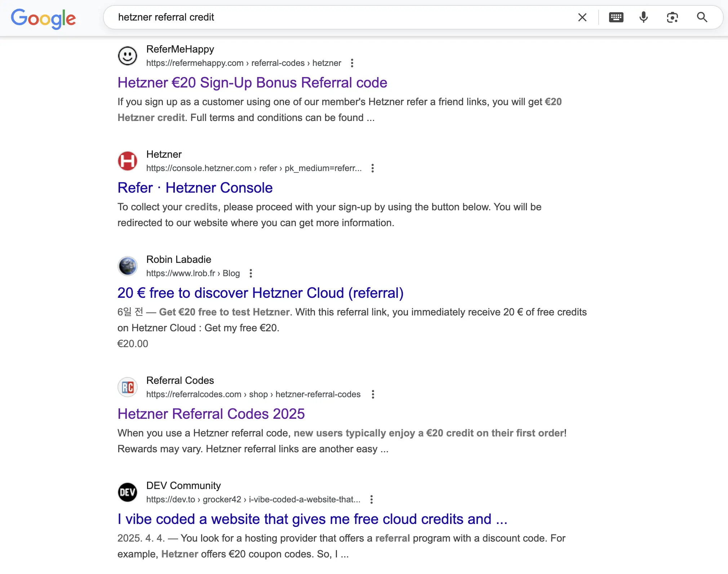This screenshot has width=728, height=574.
Task: Open three-dot menu on the DEV Community result
Action: (x=372, y=499)
